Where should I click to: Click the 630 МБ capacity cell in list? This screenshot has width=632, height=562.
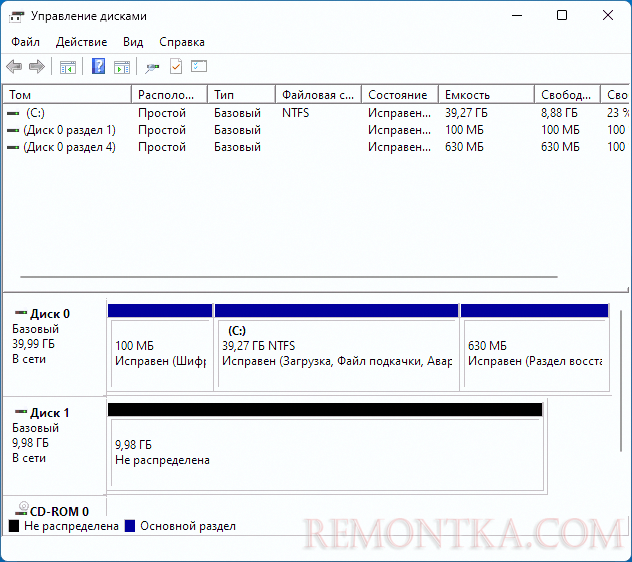click(x=464, y=147)
